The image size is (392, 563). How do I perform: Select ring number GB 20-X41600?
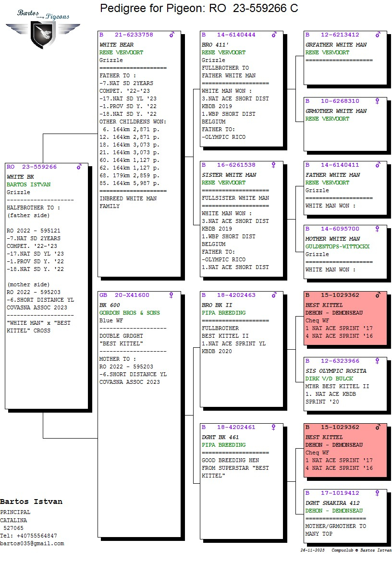(x=124, y=295)
